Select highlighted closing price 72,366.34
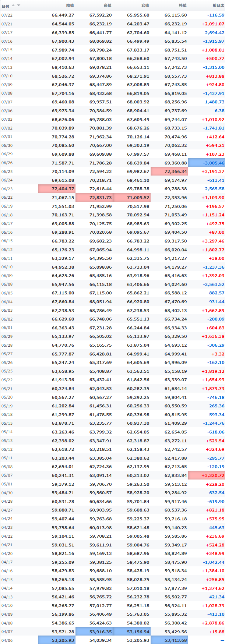 [169, 171]
